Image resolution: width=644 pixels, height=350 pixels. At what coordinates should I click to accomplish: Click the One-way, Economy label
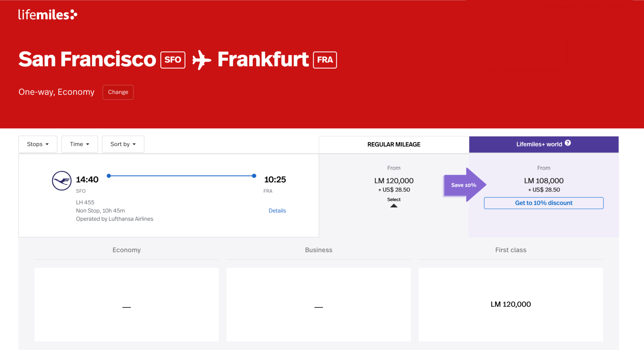tap(56, 92)
